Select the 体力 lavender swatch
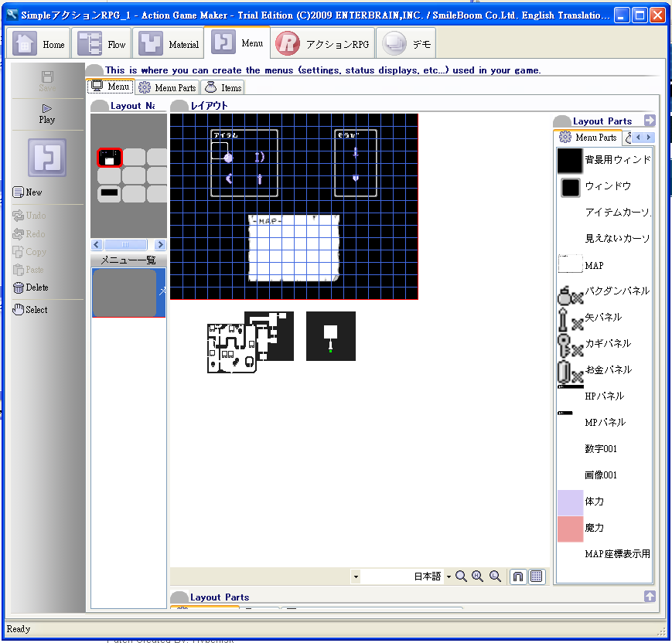 [x=571, y=502]
